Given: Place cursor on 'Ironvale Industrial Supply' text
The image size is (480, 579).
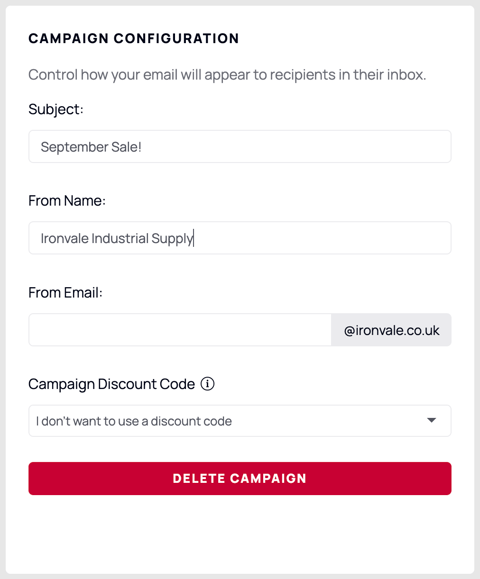Looking at the screenshot, I should click(117, 239).
